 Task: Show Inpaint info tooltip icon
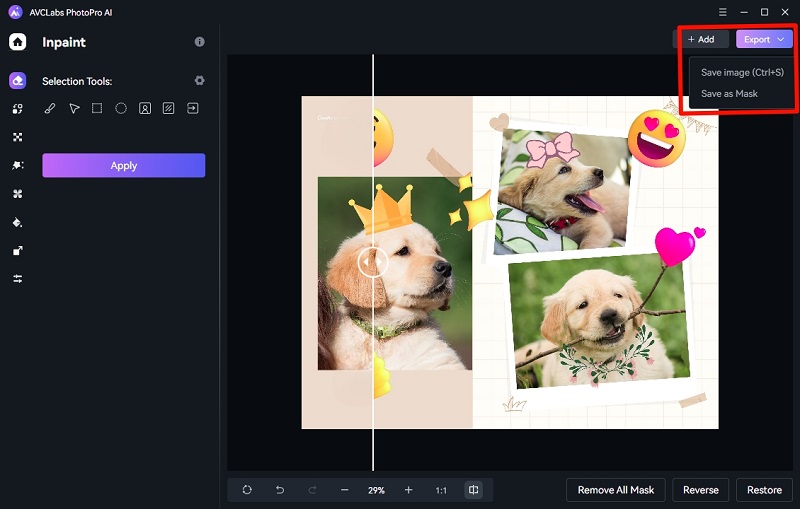[x=199, y=42]
